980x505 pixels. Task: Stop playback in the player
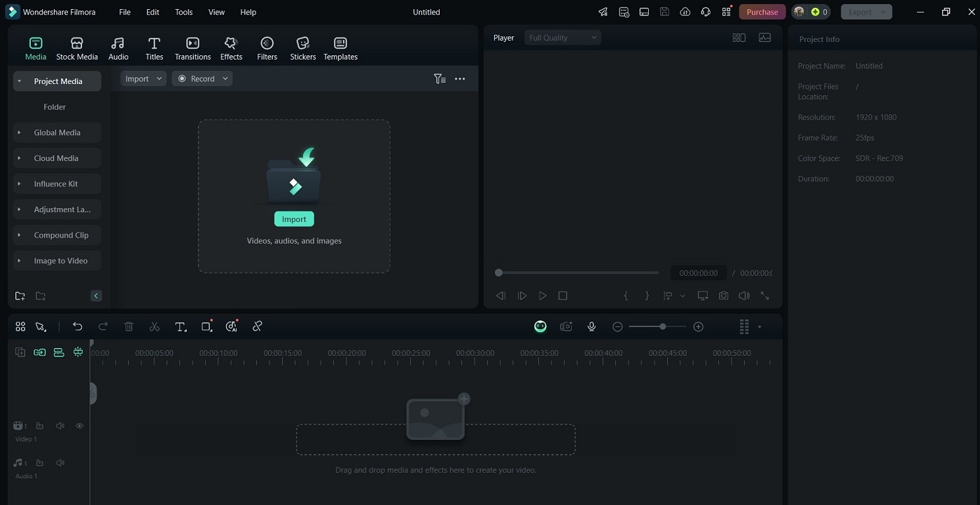(x=563, y=296)
